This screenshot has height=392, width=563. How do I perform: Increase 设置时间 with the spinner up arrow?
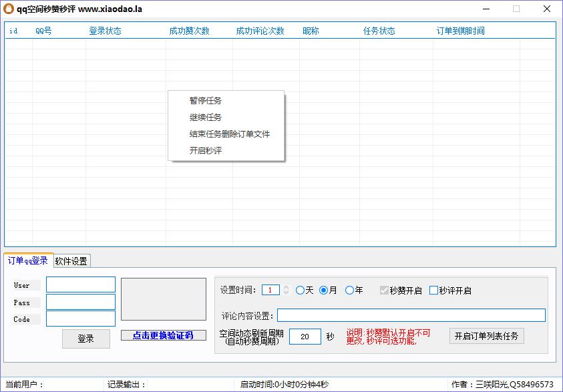[x=286, y=287]
